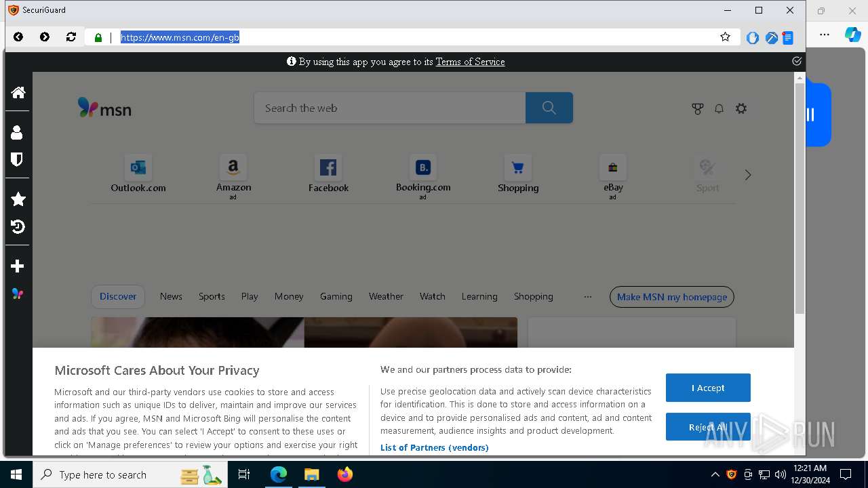Open the Windows Start menu

coord(16,474)
